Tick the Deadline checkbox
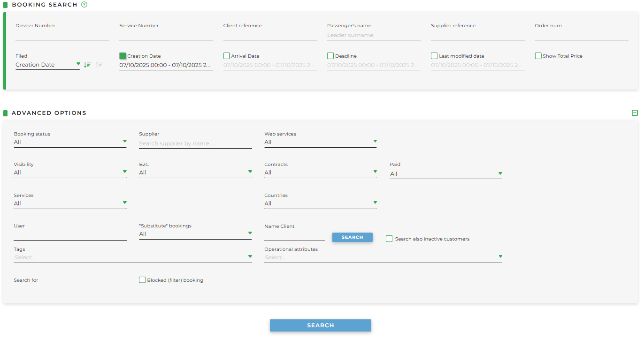 (x=330, y=56)
